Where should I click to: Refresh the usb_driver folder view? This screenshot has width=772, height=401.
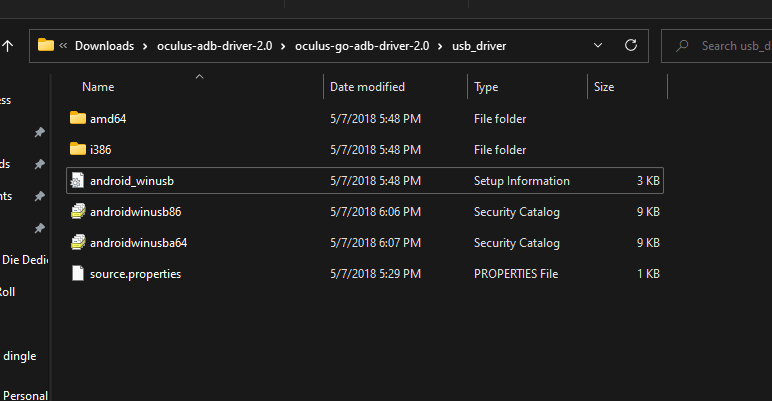coord(630,46)
